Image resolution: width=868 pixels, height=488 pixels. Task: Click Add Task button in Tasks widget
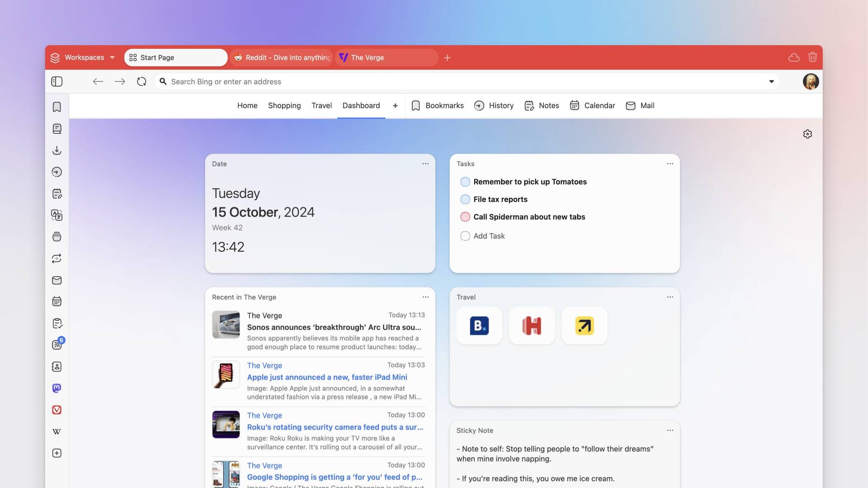490,235
